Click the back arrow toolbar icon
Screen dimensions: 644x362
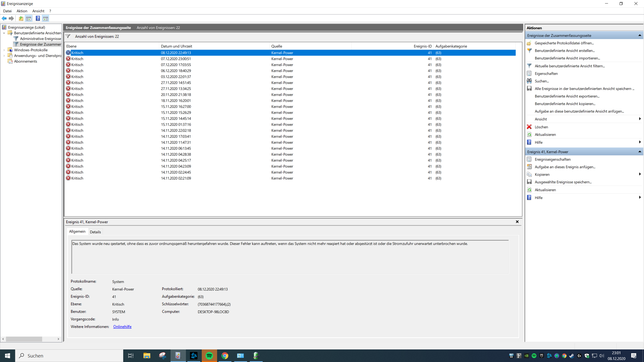coord(4,18)
